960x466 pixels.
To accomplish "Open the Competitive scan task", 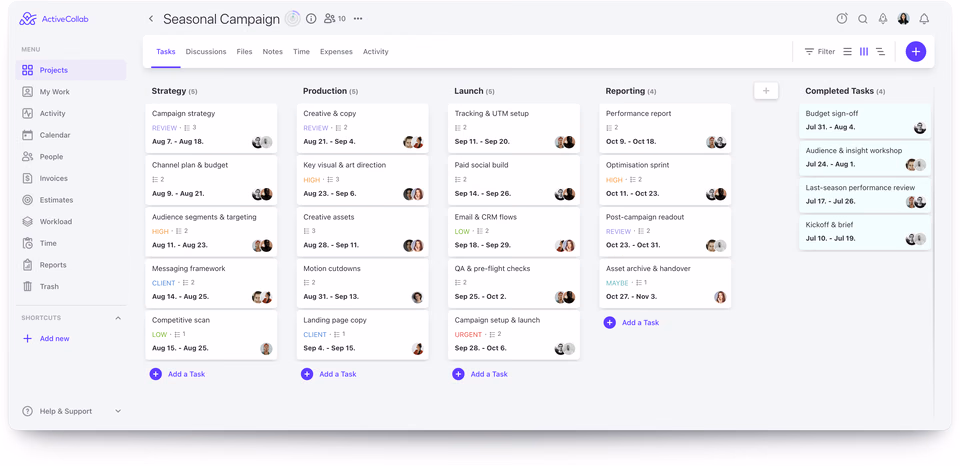I will (211, 335).
